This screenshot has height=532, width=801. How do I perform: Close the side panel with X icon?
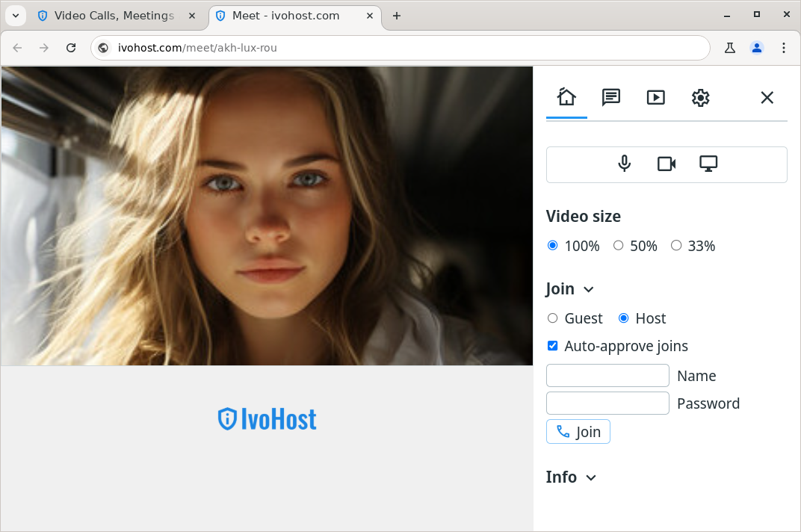click(767, 97)
